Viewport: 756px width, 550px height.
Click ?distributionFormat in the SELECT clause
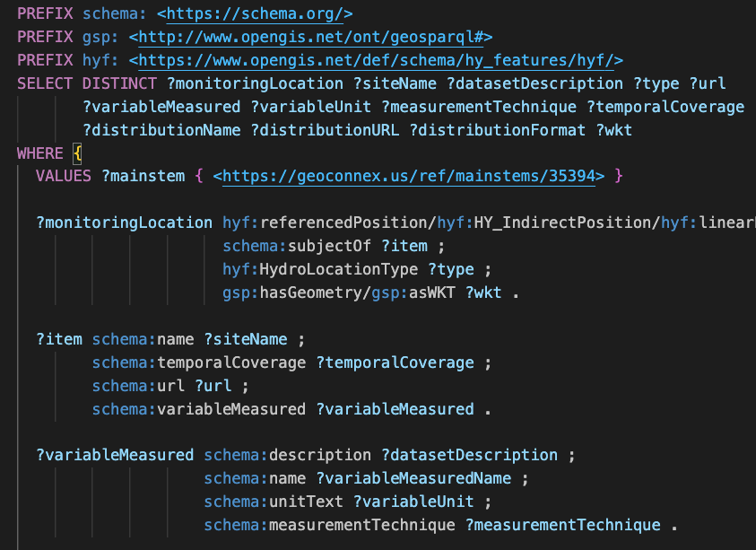click(498, 130)
